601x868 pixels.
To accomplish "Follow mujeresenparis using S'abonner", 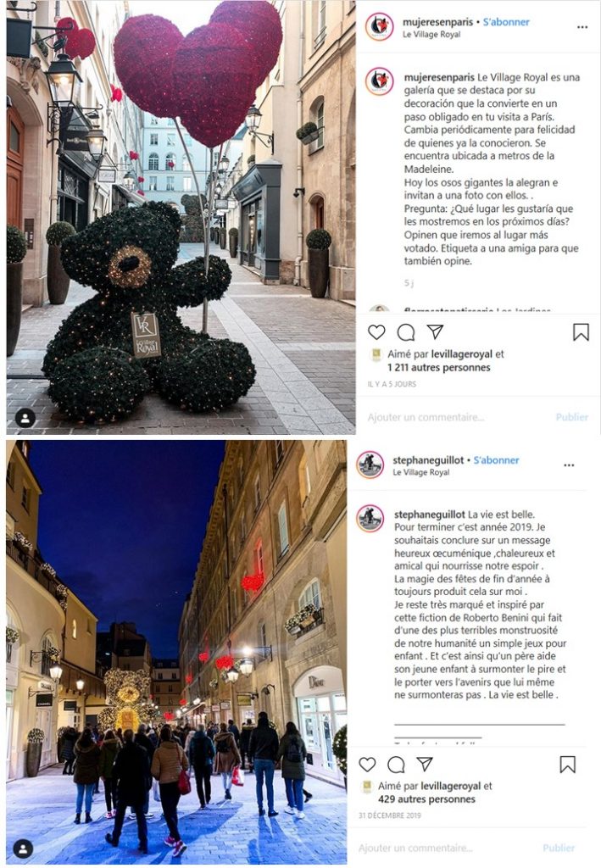I will click(506, 22).
